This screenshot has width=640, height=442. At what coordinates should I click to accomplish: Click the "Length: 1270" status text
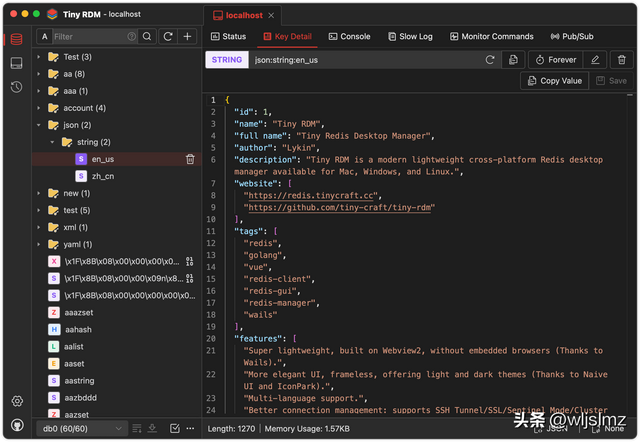231,429
